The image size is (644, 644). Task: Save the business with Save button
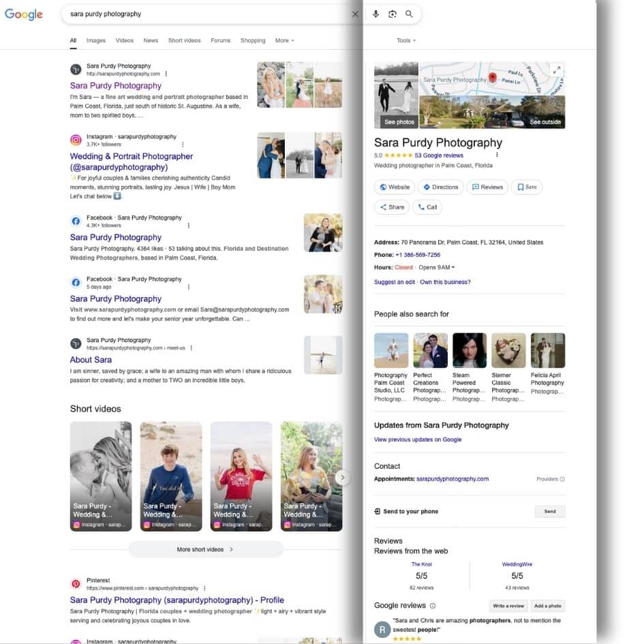point(527,187)
